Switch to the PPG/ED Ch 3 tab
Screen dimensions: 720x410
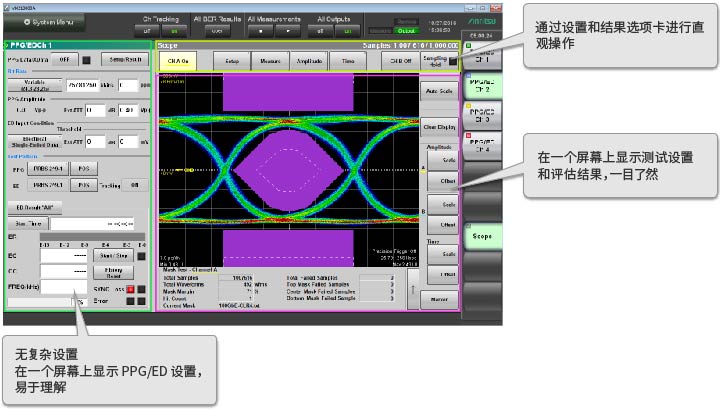coord(482,116)
